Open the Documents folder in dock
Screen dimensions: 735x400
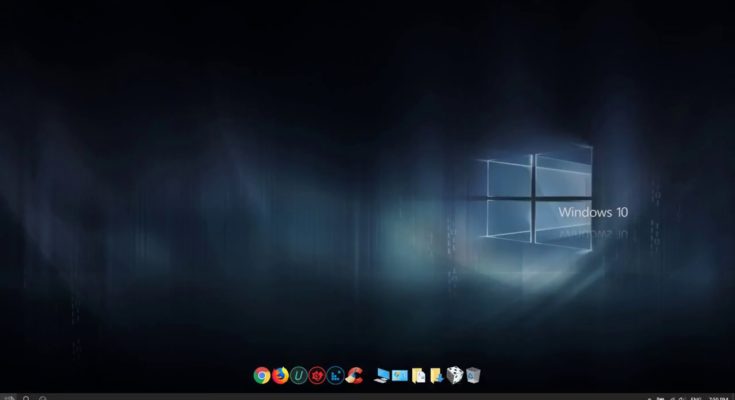[x=419, y=376]
